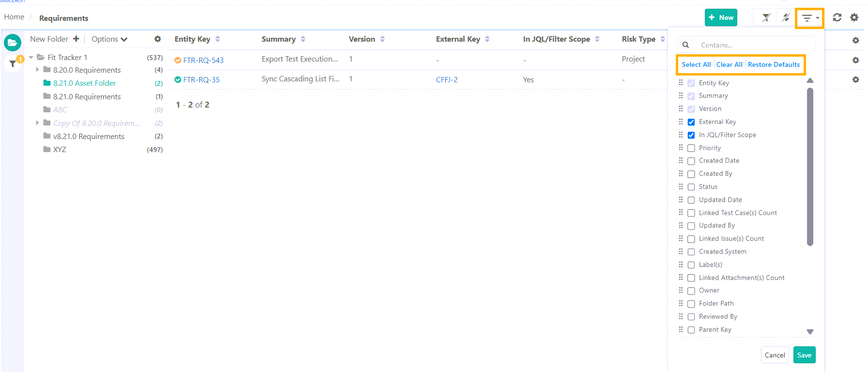
Task: Select the ABC folder
Action: pyautogui.click(x=60, y=110)
